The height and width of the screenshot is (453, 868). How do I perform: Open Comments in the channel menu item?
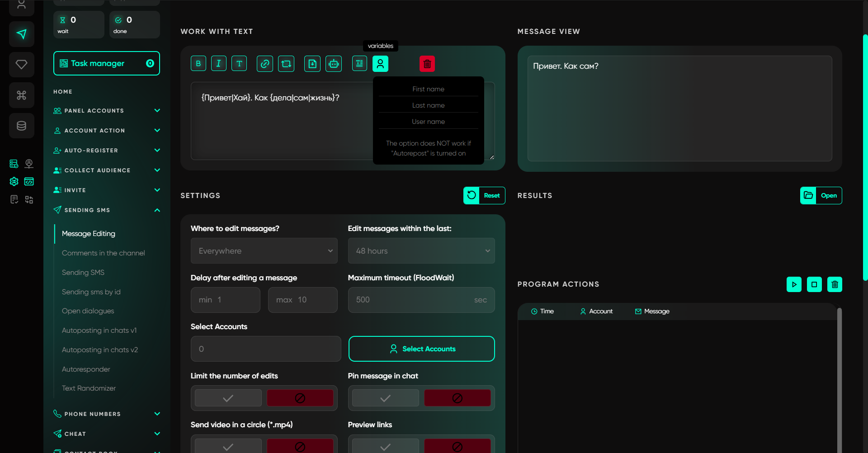coord(104,253)
